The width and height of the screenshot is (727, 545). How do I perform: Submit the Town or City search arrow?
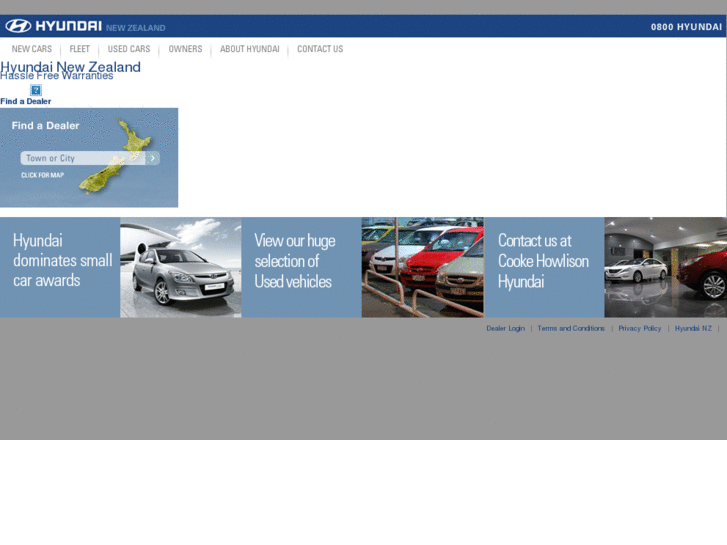pos(153,158)
